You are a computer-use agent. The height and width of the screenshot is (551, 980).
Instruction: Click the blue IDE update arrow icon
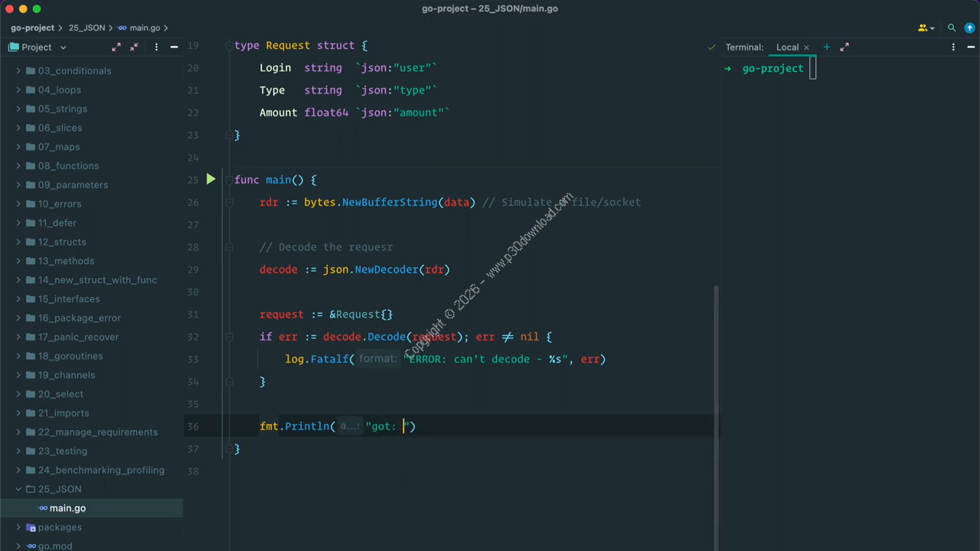pos(969,28)
